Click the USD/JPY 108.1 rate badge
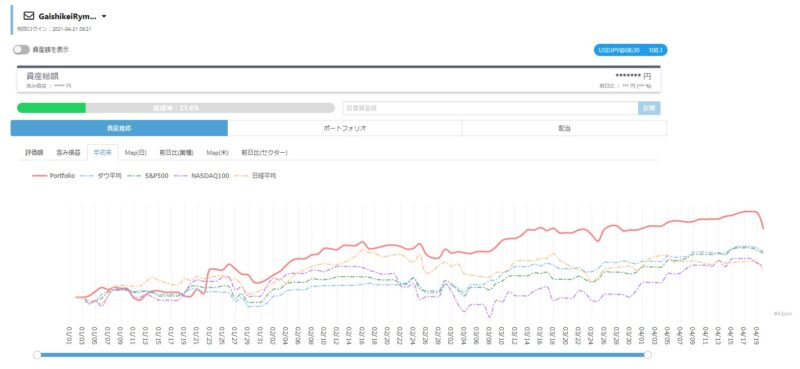 (630, 50)
